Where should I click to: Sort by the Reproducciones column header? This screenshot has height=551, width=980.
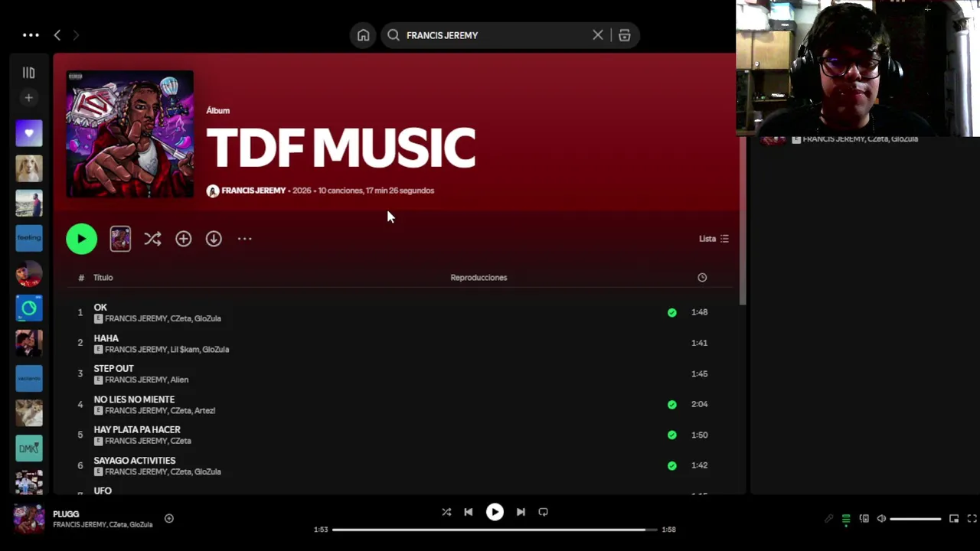(479, 278)
